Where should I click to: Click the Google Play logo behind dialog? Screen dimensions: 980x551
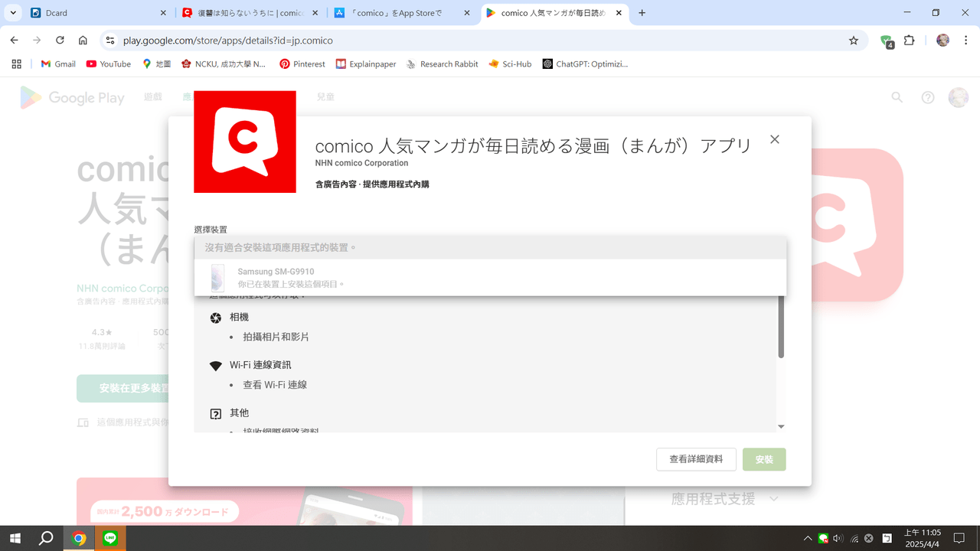tap(73, 97)
